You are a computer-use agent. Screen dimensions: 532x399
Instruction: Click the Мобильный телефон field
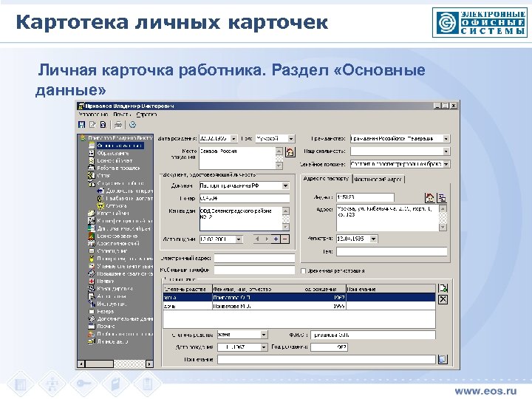(x=254, y=270)
